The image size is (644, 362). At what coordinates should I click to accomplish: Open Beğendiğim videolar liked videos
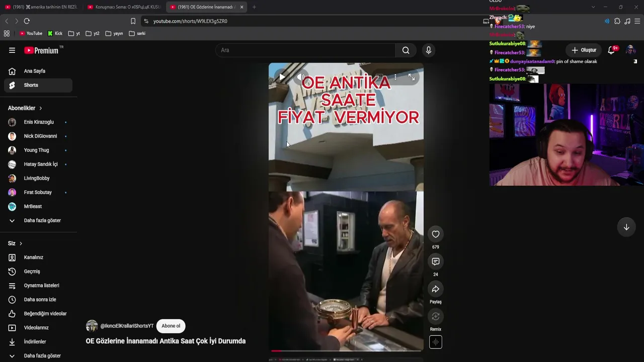(38, 314)
